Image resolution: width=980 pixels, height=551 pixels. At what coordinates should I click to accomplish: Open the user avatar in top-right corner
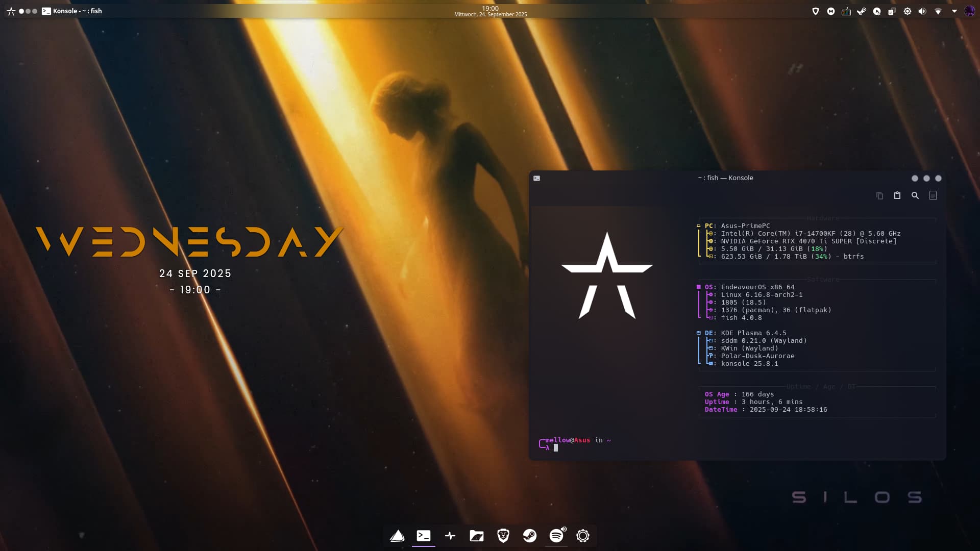(969, 11)
